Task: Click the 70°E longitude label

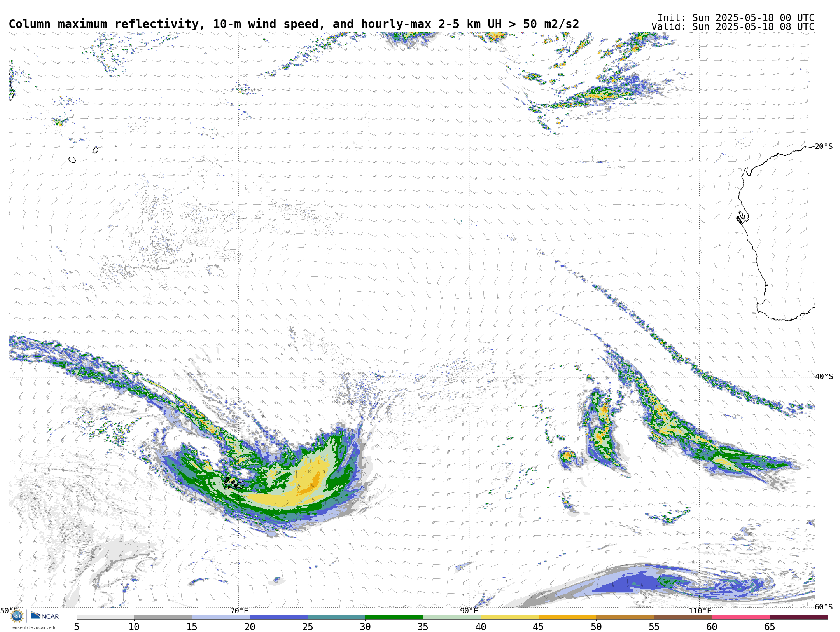Action: coord(239,611)
